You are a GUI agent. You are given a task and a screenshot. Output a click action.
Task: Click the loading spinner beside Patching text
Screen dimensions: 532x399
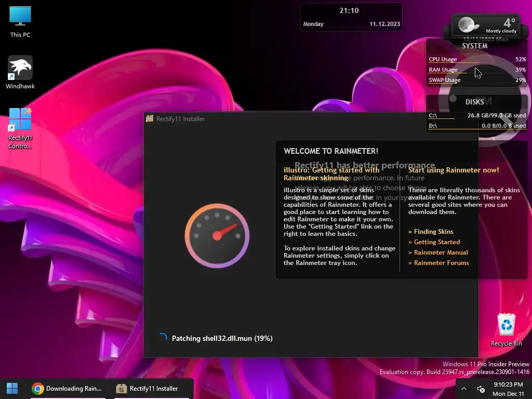point(163,338)
